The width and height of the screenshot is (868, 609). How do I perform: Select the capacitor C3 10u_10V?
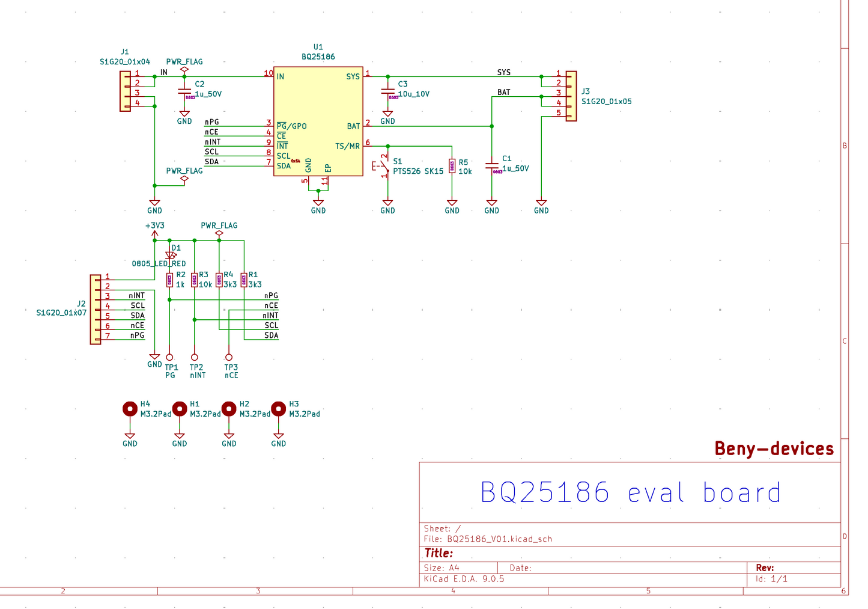[x=387, y=90]
